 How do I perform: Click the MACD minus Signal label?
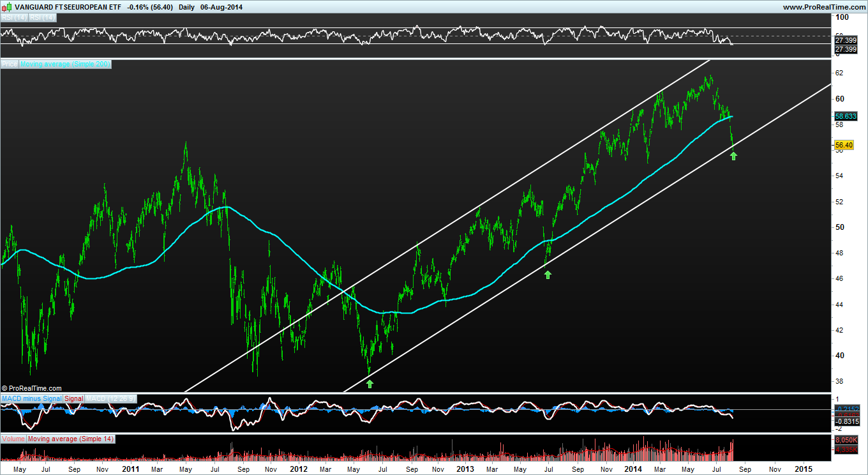(x=32, y=398)
